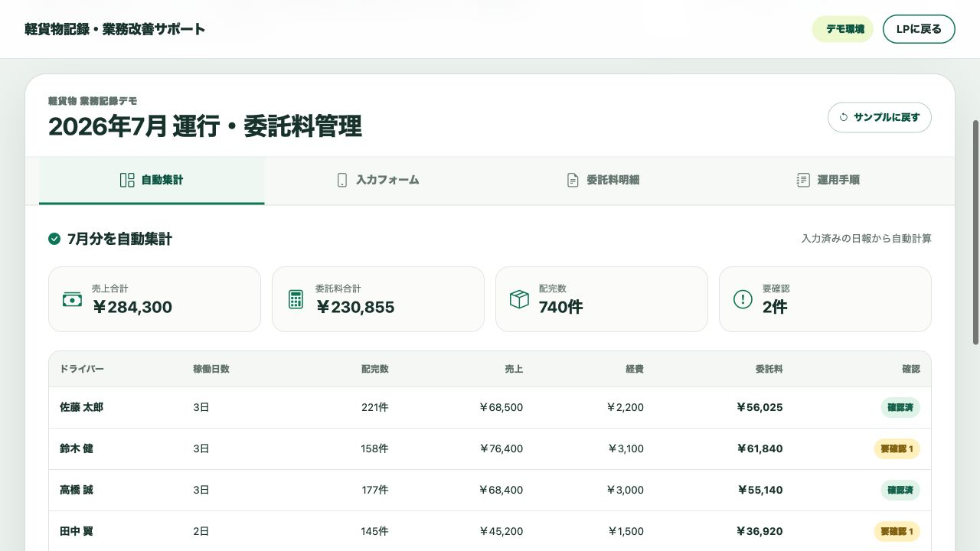The width and height of the screenshot is (980, 551).
Task: Click the 要確認 1 badge for 鈴木 健
Action: pyautogui.click(x=897, y=448)
